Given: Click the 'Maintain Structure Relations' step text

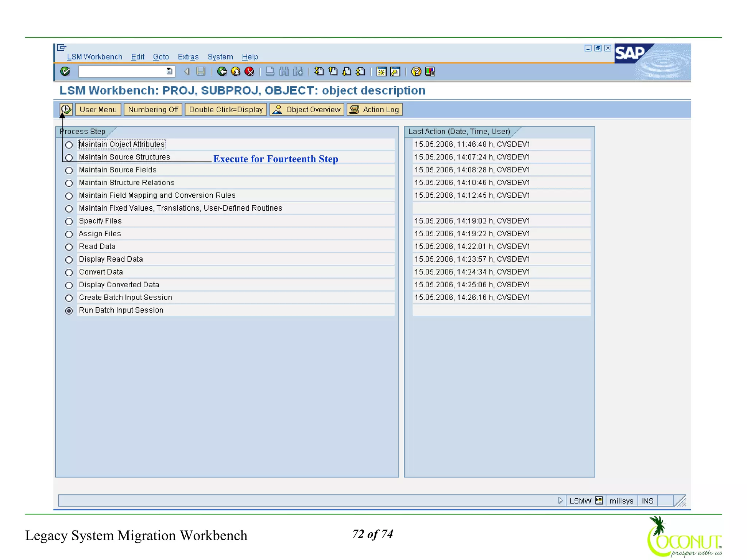Looking at the screenshot, I should click(127, 183).
